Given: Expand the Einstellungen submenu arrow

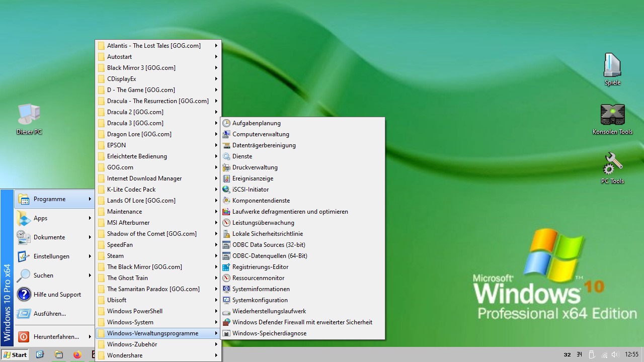Looking at the screenshot, I should click(90, 256).
